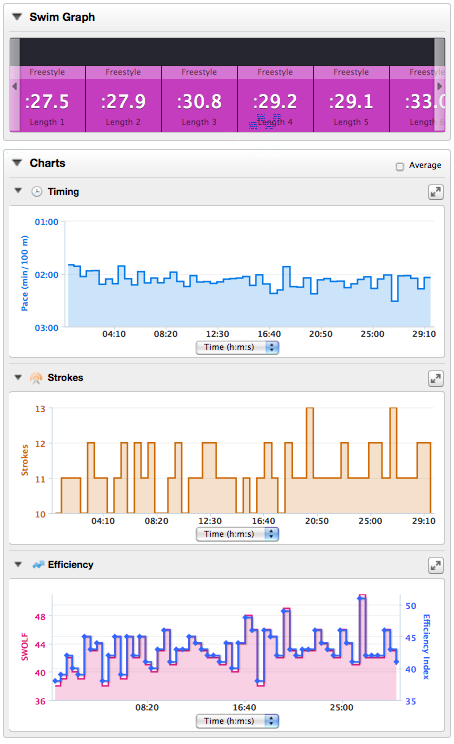
Task: Collapse the Swim Graph section
Action: [18, 17]
